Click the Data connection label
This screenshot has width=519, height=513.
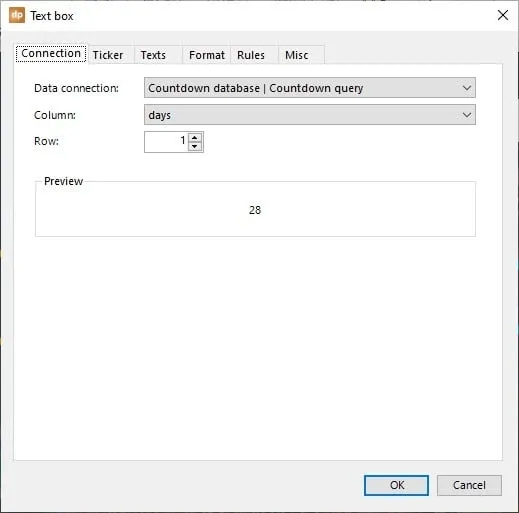76,88
